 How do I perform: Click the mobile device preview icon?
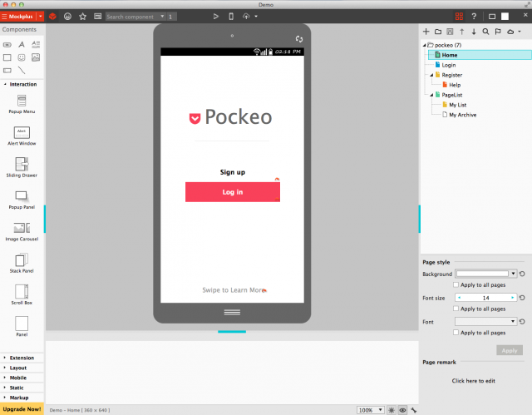point(230,16)
